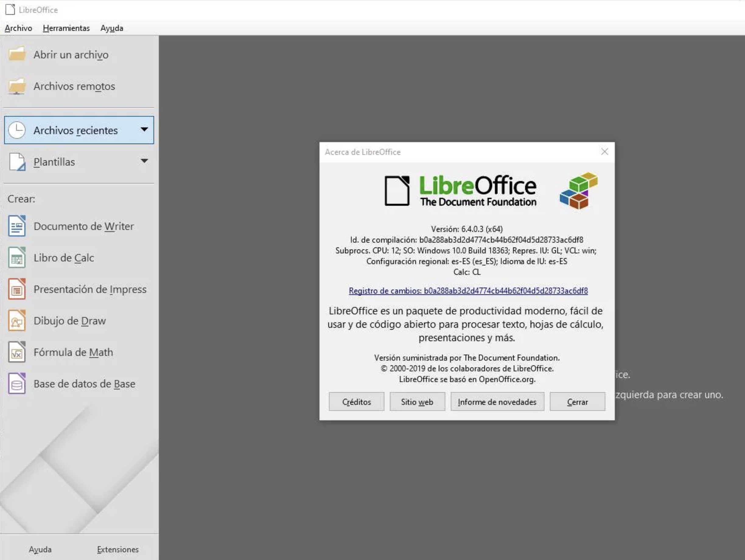745x560 pixels.
Task: Click the Writer document icon
Action: (17, 226)
